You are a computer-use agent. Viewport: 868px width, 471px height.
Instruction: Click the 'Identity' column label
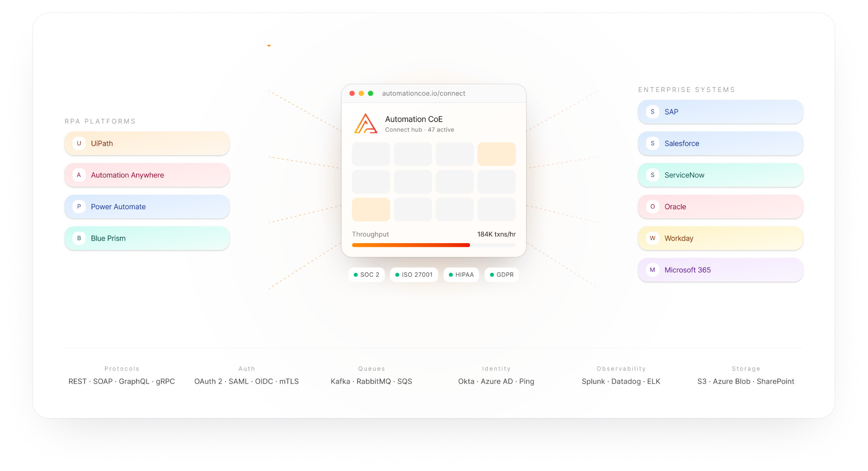click(x=496, y=368)
